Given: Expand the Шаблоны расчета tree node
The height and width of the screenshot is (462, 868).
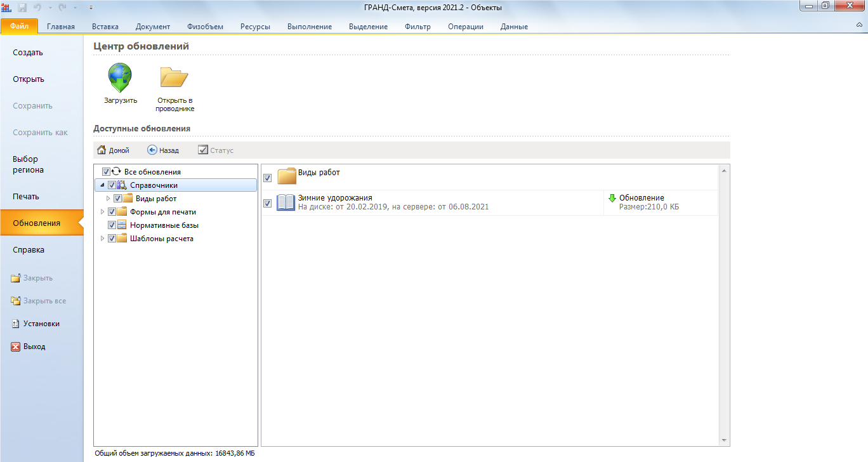Looking at the screenshot, I should click(103, 239).
